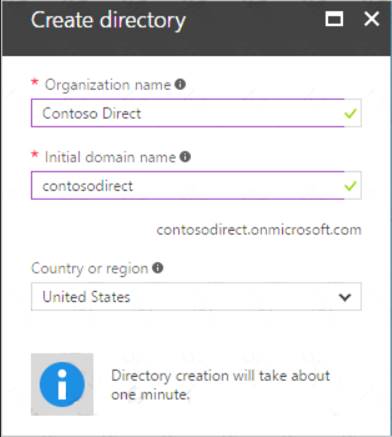Click the chevron arrow in the Country dropdown
The height and width of the screenshot is (437, 392).
pyautogui.click(x=345, y=297)
